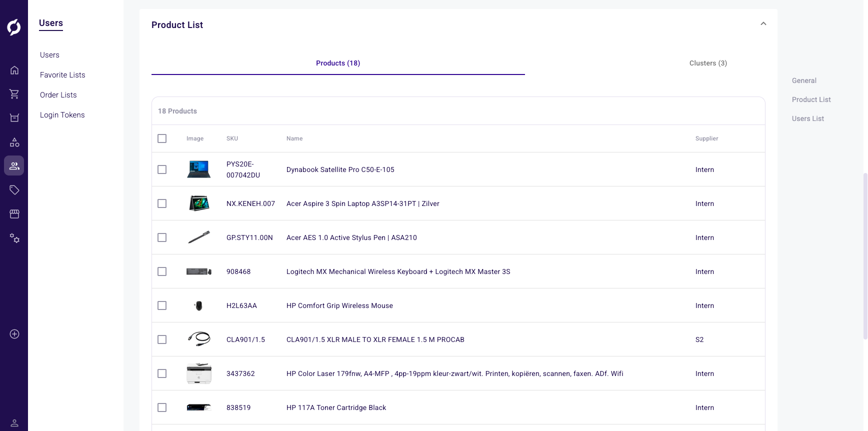This screenshot has height=431, width=868.
Task: Click the Dynabook laptop thumbnail
Action: click(x=199, y=169)
